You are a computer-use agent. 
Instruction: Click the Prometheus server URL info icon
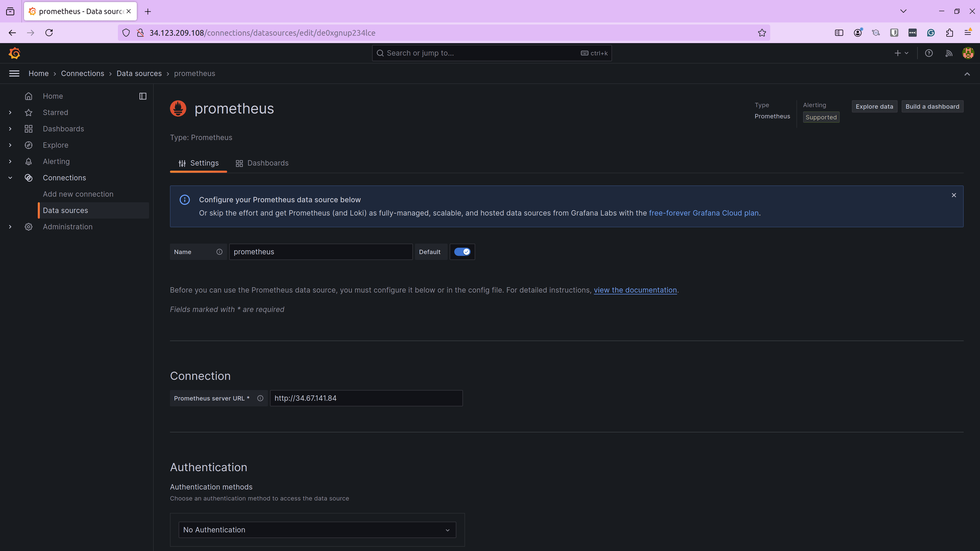pyautogui.click(x=260, y=398)
